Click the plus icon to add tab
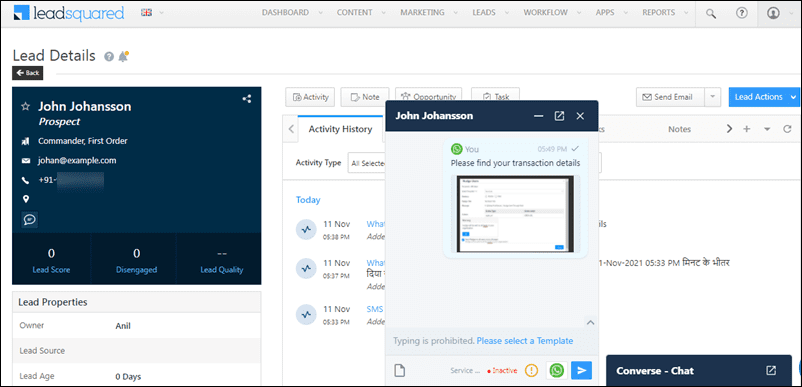The width and height of the screenshot is (802, 387). (x=746, y=129)
